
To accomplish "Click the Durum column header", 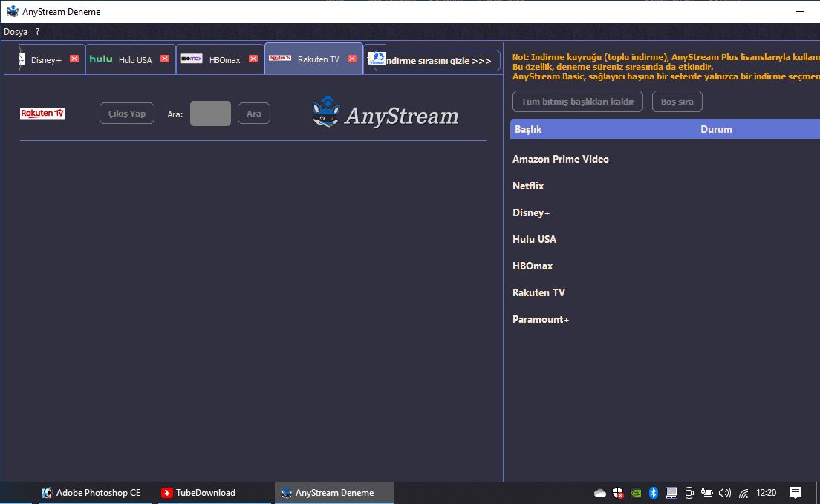I will pyautogui.click(x=716, y=129).
